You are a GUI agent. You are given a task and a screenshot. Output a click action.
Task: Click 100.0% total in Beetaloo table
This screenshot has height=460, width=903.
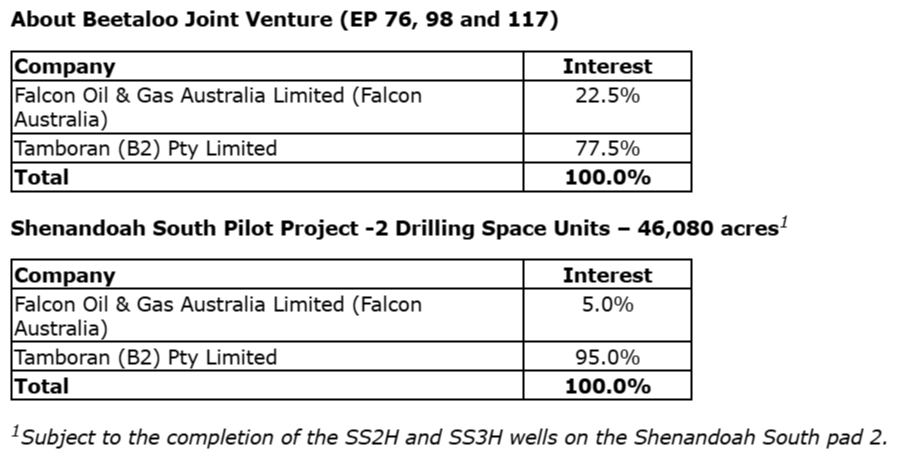click(607, 177)
